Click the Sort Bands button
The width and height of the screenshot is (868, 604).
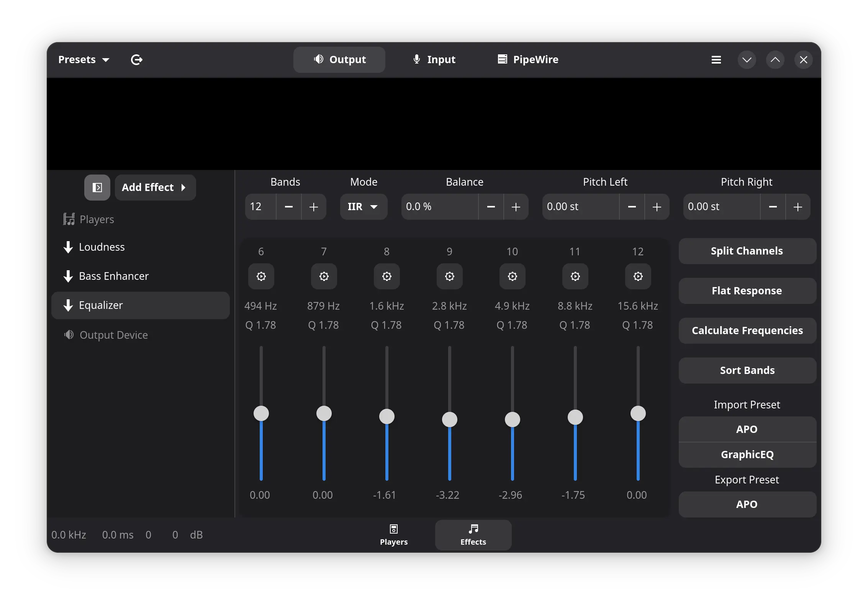click(x=747, y=370)
